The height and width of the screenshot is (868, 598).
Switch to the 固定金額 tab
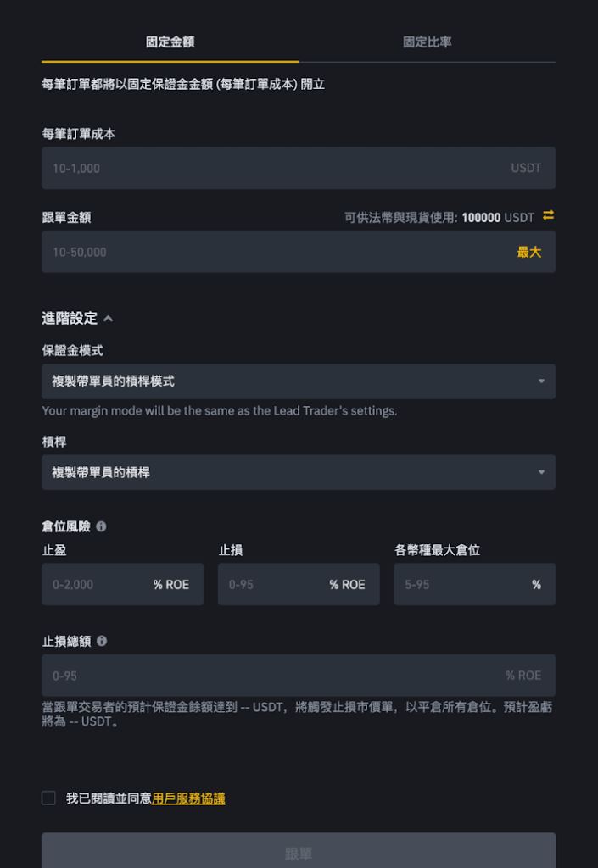pos(170,42)
